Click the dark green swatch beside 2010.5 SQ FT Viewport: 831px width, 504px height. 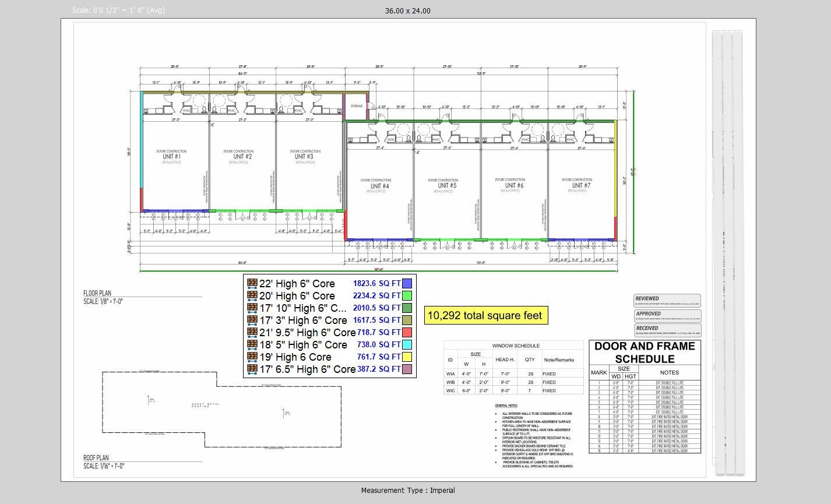pyautogui.click(x=407, y=308)
